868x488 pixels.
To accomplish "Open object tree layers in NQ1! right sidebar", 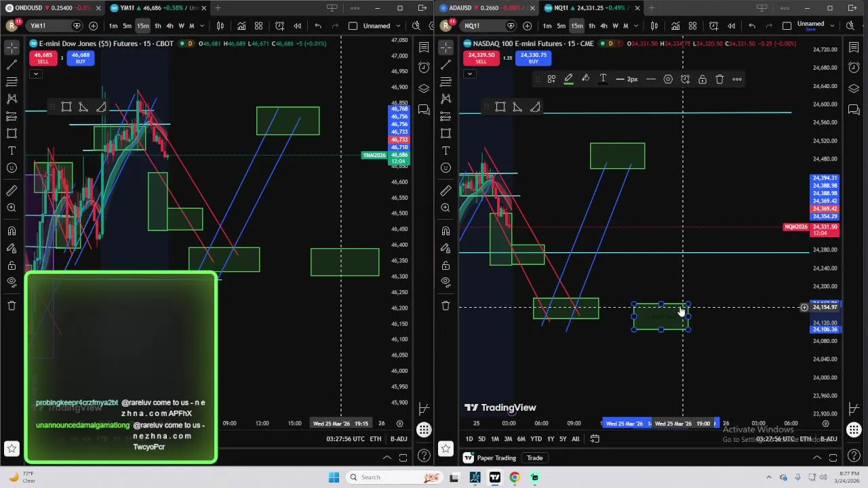I will [x=854, y=89].
